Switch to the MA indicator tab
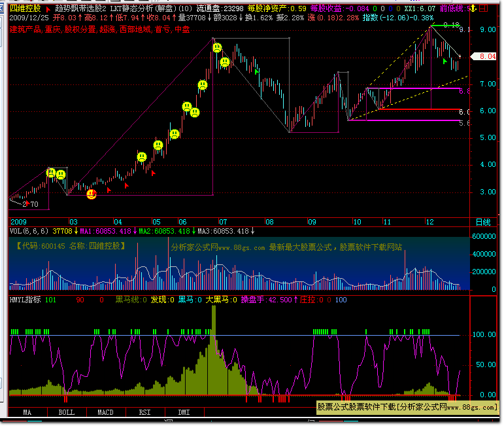This screenshot has height=426, width=504. (x=27, y=412)
